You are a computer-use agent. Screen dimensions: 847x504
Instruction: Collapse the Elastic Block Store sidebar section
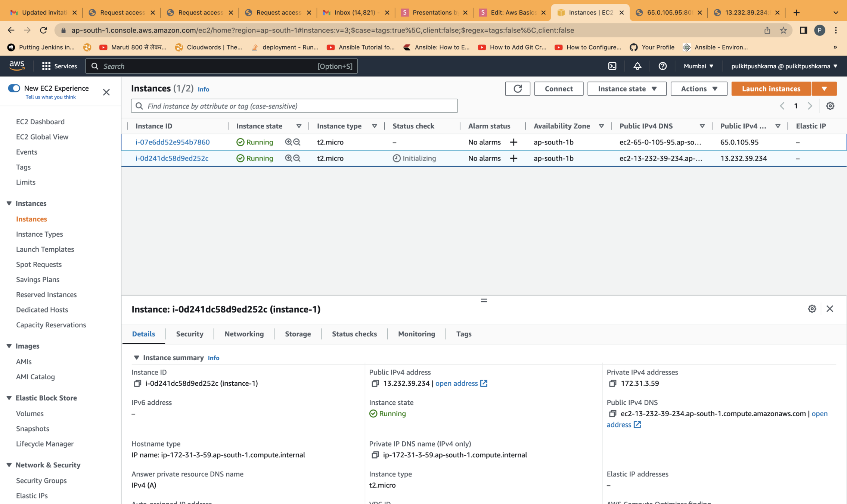click(9, 398)
